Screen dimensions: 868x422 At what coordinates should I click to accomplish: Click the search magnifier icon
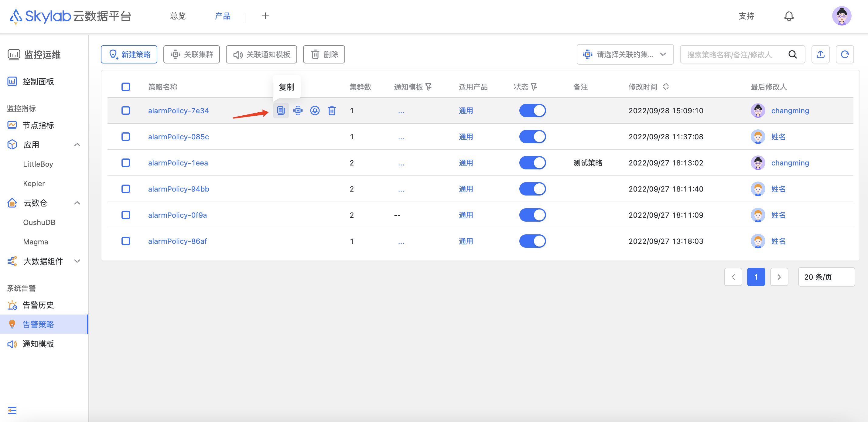[792, 55]
